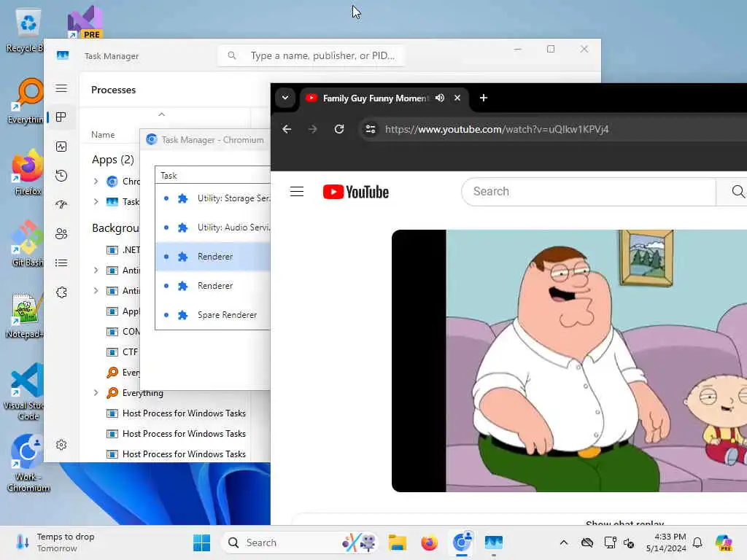Open Notepad++ desktop shortcut

coord(25,315)
